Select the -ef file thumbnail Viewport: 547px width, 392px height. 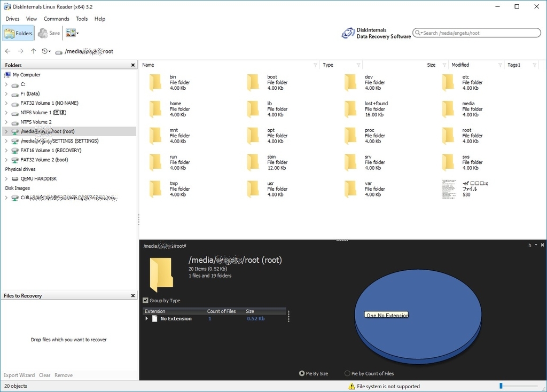point(449,189)
